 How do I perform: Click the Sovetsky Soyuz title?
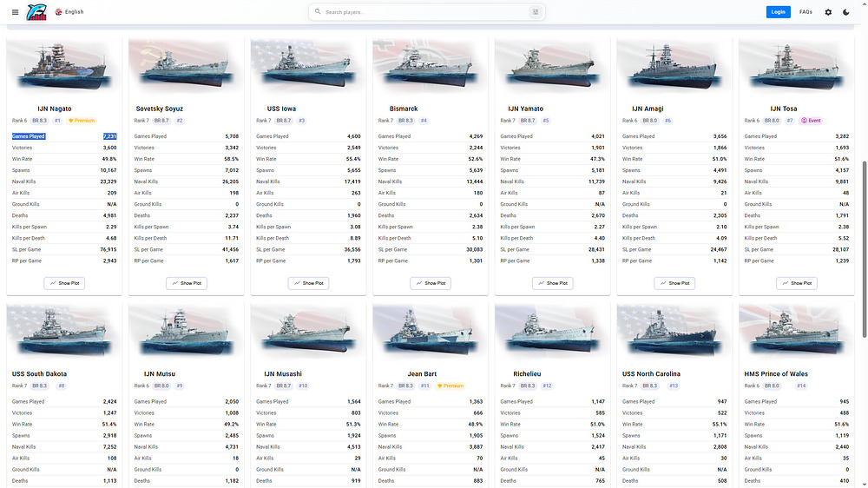pyautogui.click(x=160, y=109)
